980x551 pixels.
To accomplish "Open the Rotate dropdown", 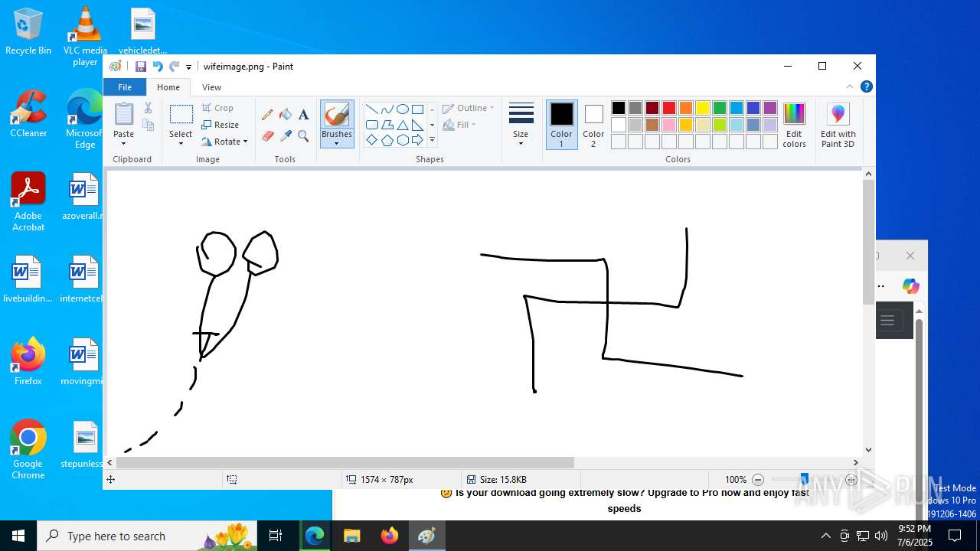I will click(224, 142).
